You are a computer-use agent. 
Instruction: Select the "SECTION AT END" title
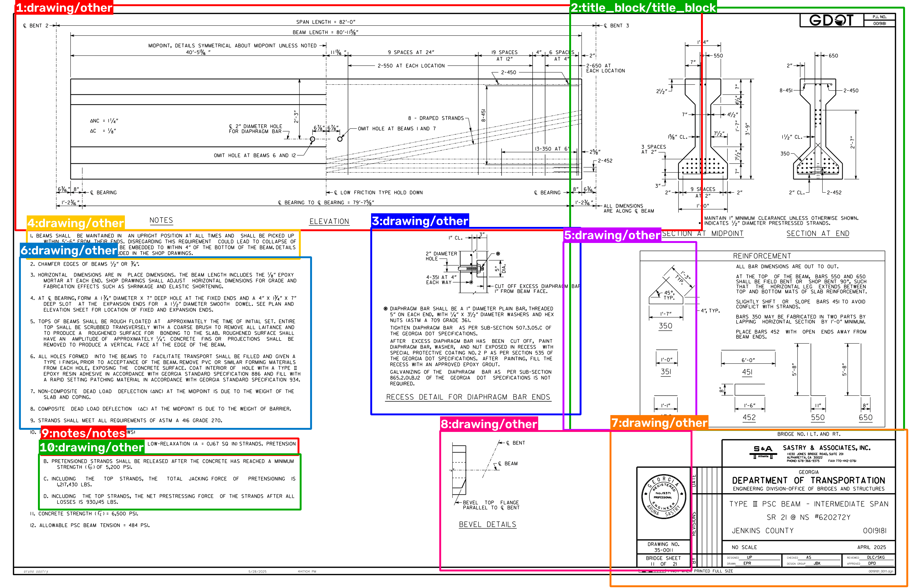click(818, 233)
